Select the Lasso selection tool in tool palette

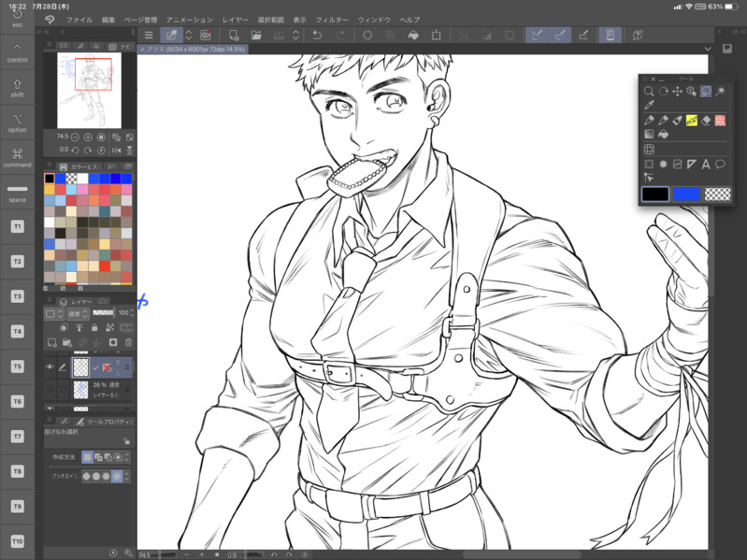pos(706,91)
